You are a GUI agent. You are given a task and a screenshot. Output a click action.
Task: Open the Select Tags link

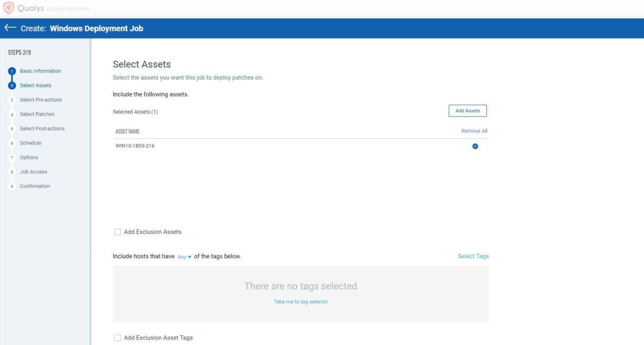tap(473, 256)
